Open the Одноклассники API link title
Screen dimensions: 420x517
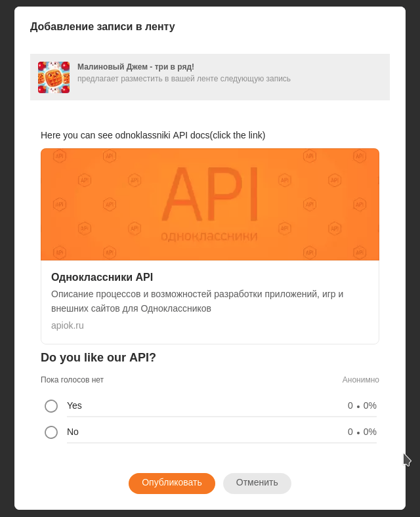(x=102, y=277)
